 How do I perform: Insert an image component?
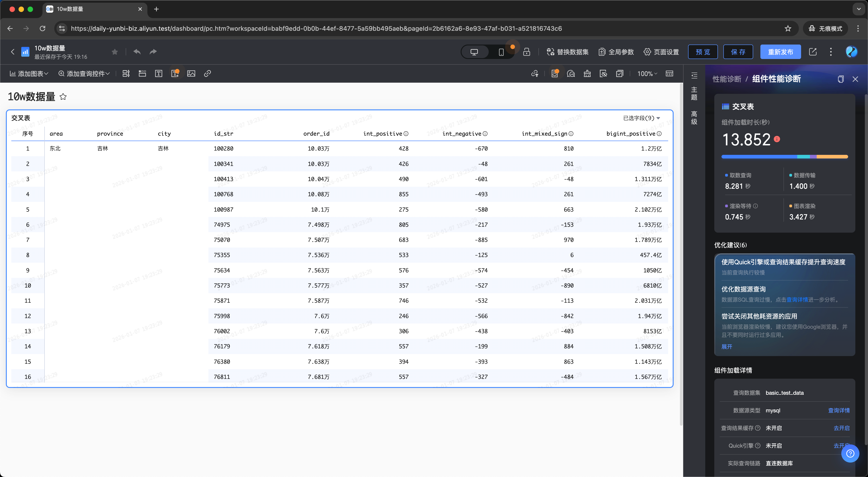[191, 73]
